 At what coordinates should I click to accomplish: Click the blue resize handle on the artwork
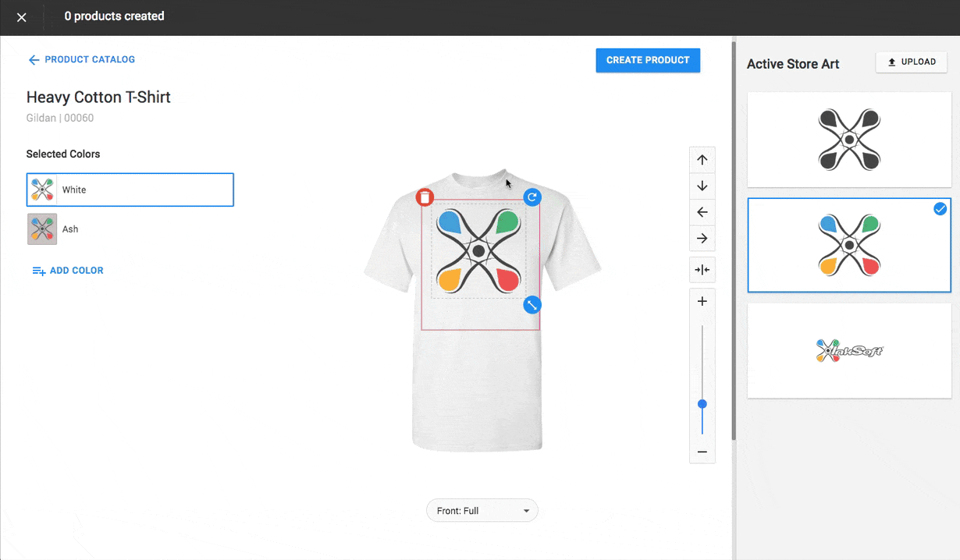(x=532, y=304)
